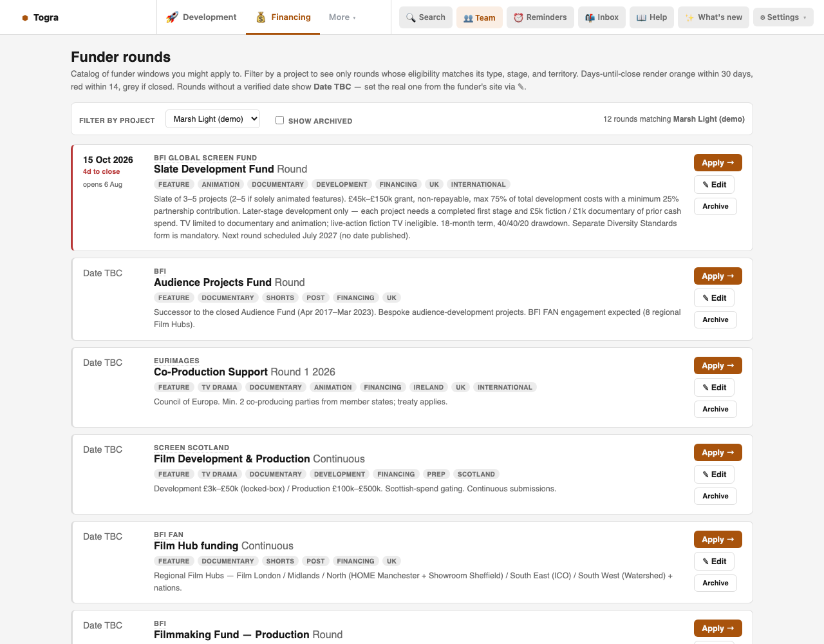824x644 pixels.
Task: Click the rocket icon beside Development
Action: [x=172, y=17]
